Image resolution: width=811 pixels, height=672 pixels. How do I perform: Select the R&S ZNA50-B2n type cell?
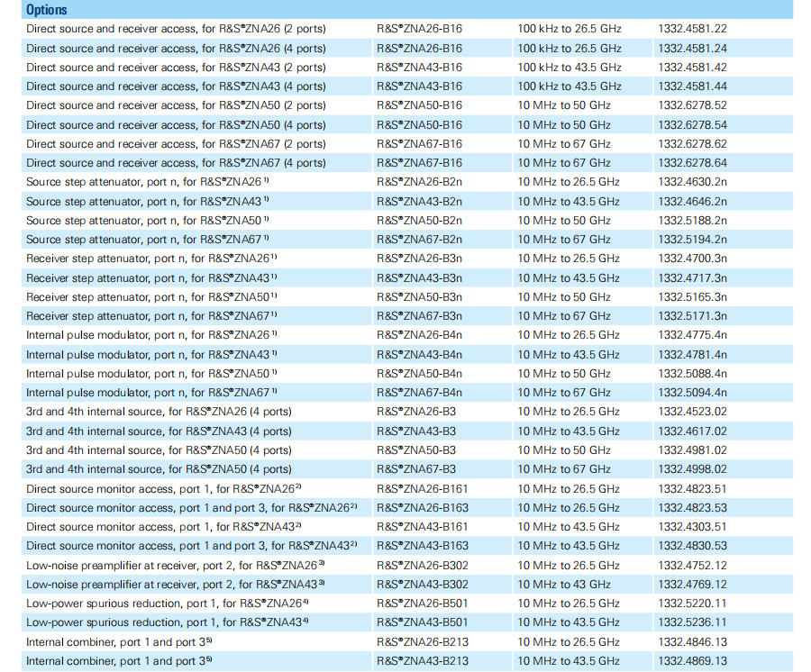click(x=419, y=221)
